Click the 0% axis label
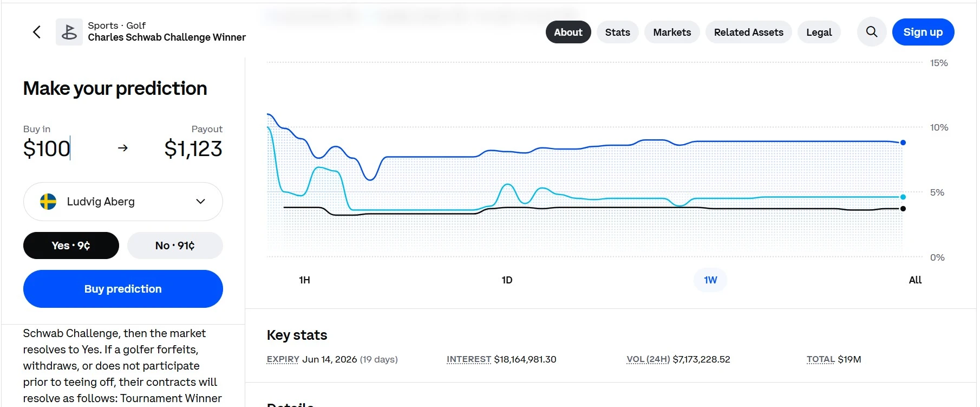The image size is (980, 407). coord(937,257)
